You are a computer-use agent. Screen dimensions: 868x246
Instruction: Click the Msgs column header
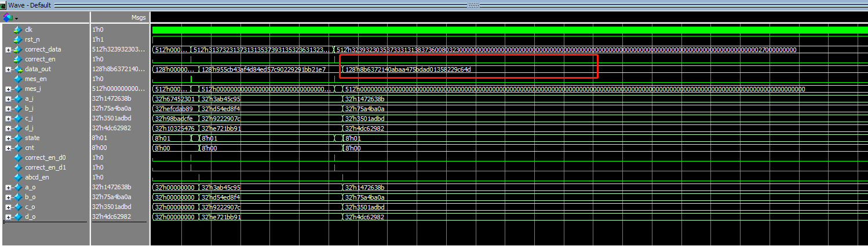click(x=138, y=18)
